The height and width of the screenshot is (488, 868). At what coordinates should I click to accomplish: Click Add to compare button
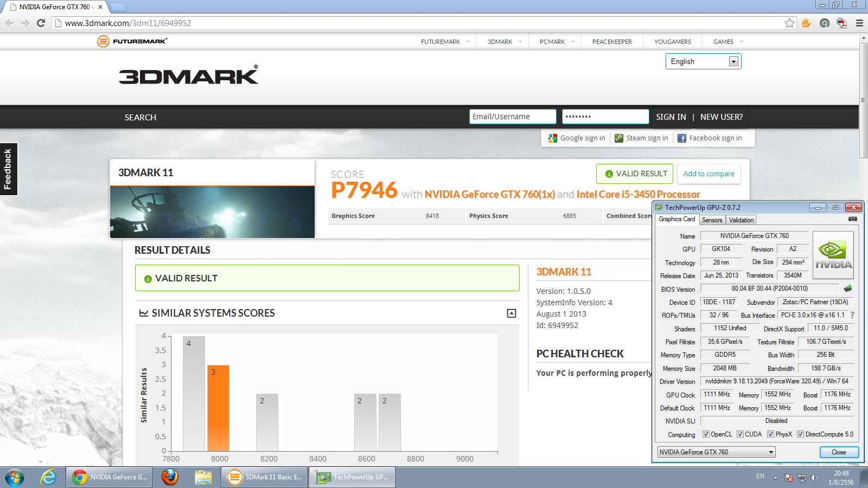click(x=709, y=174)
